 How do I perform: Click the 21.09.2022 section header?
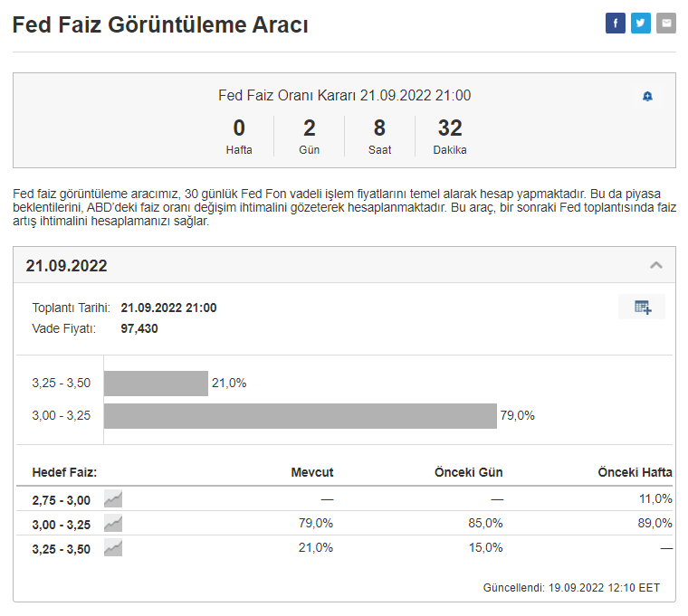(x=67, y=266)
